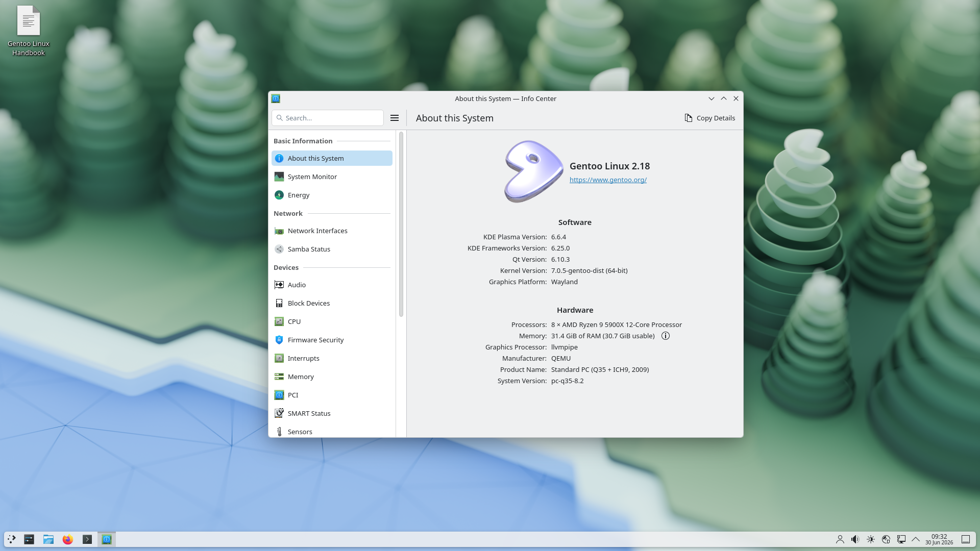This screenshot has height=551, width=980.
Task: Maximize the Info Center window
Action: [724, 98]
